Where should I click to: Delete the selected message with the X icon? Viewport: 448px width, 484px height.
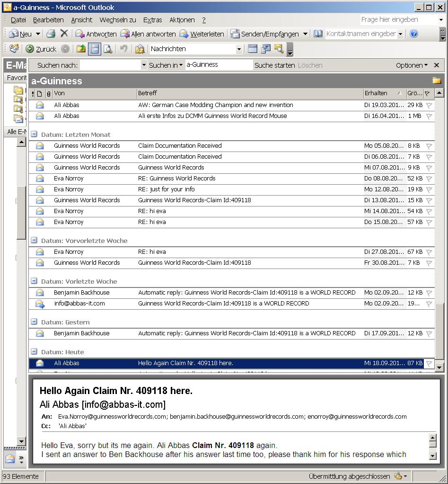[x=64, y=34]
